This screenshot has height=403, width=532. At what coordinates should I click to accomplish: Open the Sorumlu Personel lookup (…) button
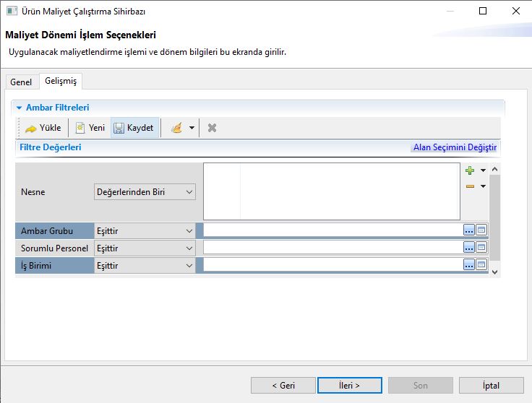point(469,248)
